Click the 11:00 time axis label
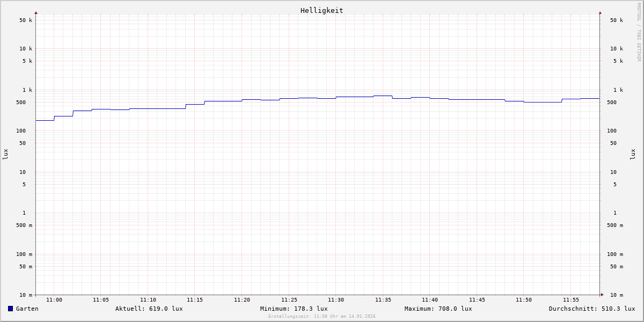644x322 pixels. tap(54, 300)
